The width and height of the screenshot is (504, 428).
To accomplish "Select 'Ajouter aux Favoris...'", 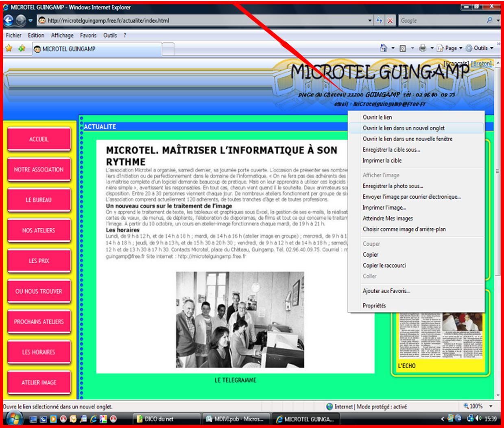I will point(416,291).
